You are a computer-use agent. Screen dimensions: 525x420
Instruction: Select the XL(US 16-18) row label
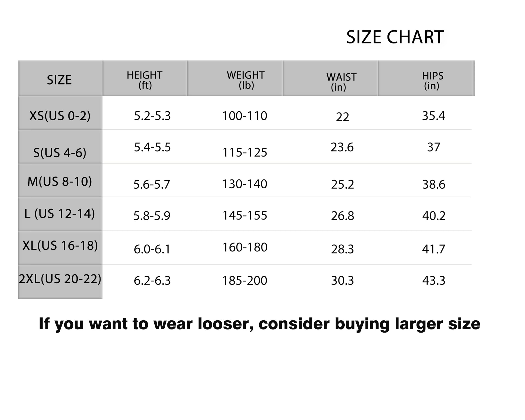(60, 245)
